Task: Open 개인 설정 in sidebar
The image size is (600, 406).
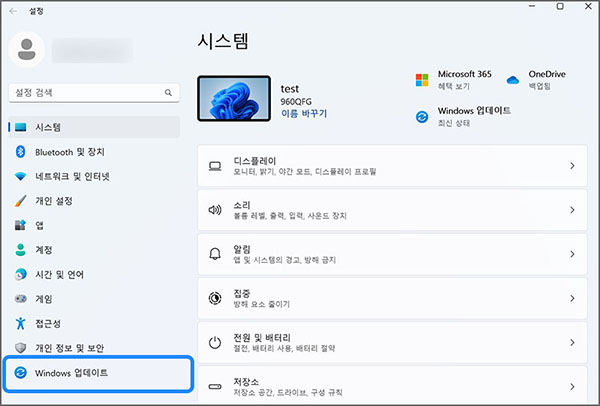Action: tap(94, 201)
